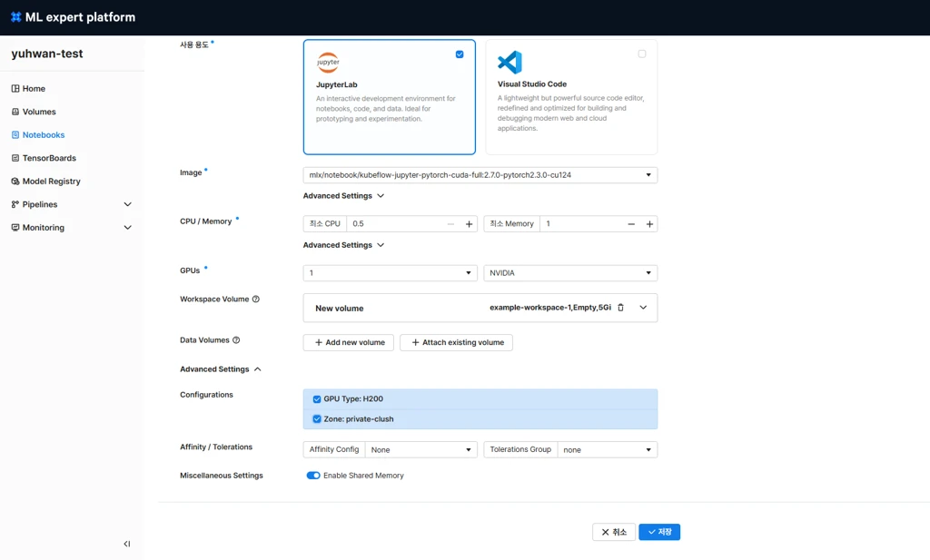Increase minimum Memory with plus icon
Viewport: 930px width, 560px height.
click(649, 224)
